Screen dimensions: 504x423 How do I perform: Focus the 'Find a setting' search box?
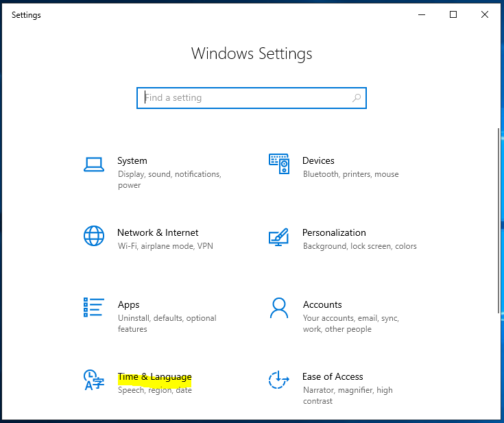[252, 98]
